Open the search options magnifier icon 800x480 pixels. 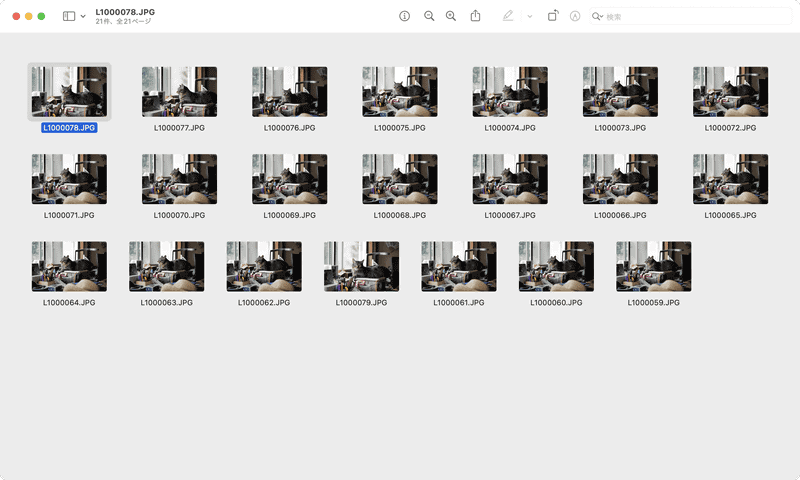(x=597, y=16)
